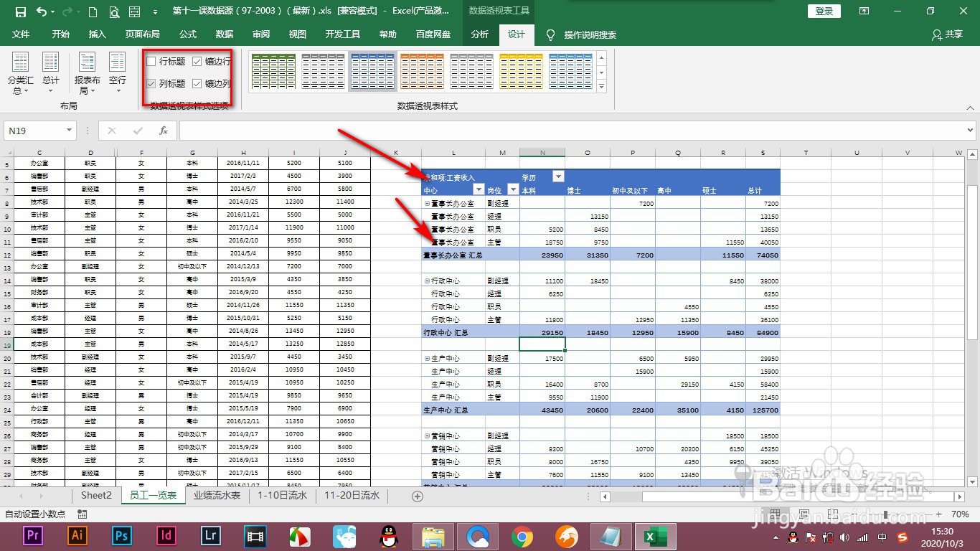
Task: Click the zoom in plus button
Action: pyautogui.click(x=938, y=514)
